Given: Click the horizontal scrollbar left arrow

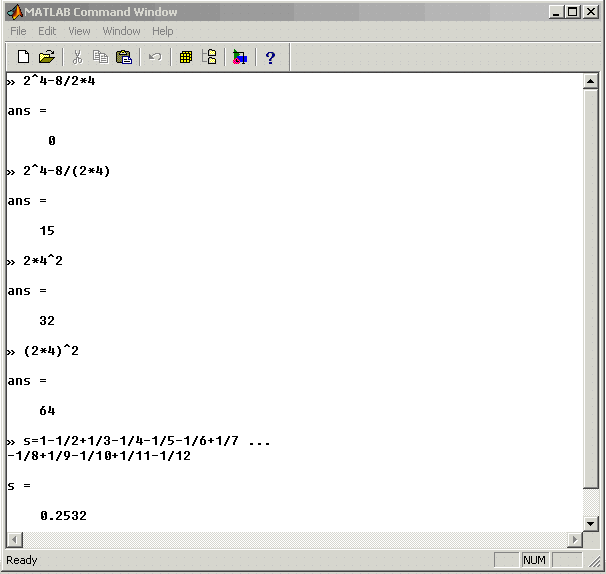Looking at the screenshot, I should (15, 540).
